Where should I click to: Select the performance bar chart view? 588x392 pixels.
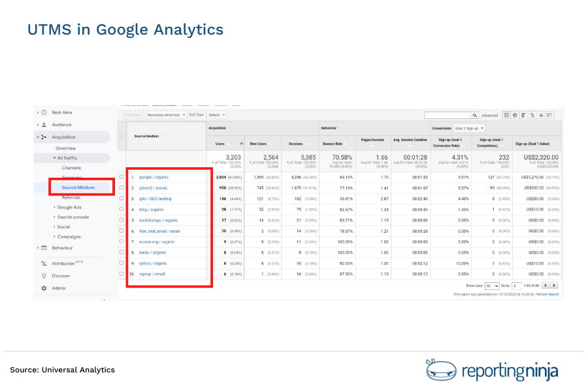coord(525,115)
